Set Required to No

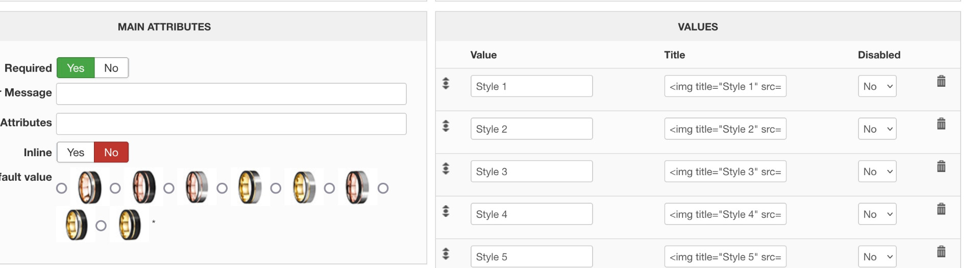pos(111,68)
